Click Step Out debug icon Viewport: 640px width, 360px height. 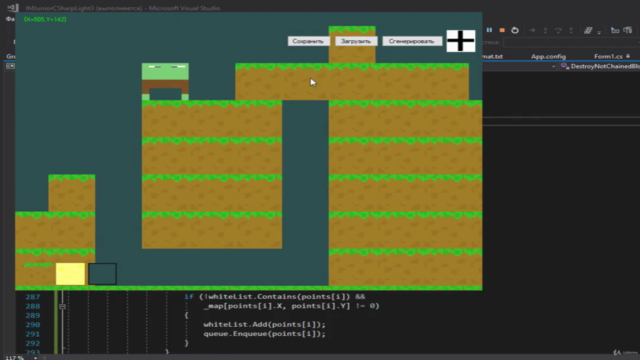[x=571, y=30]
